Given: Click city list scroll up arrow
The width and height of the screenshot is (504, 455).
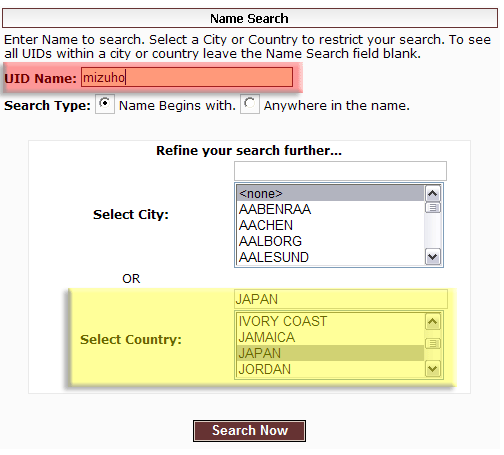Looking at the screenshot, I should point(433,193).
